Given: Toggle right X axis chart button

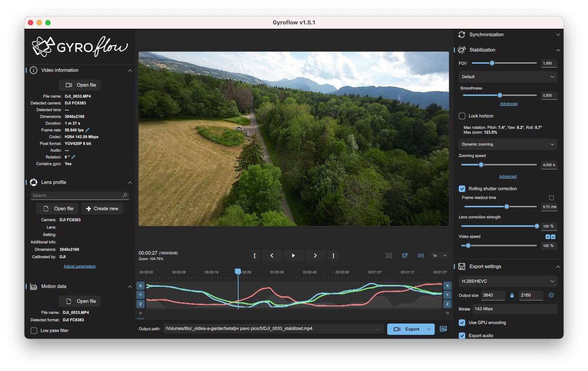Looking at the screenshot, I should click(447, 286).
